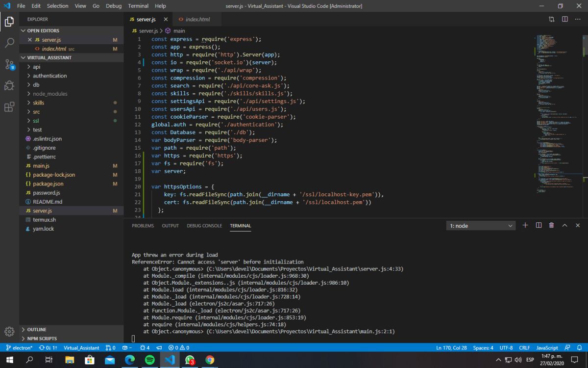Viewport: 588px width, 368px height.
Task: Click the Virtual_Assistant item in status bar
Action: (81, 347)
